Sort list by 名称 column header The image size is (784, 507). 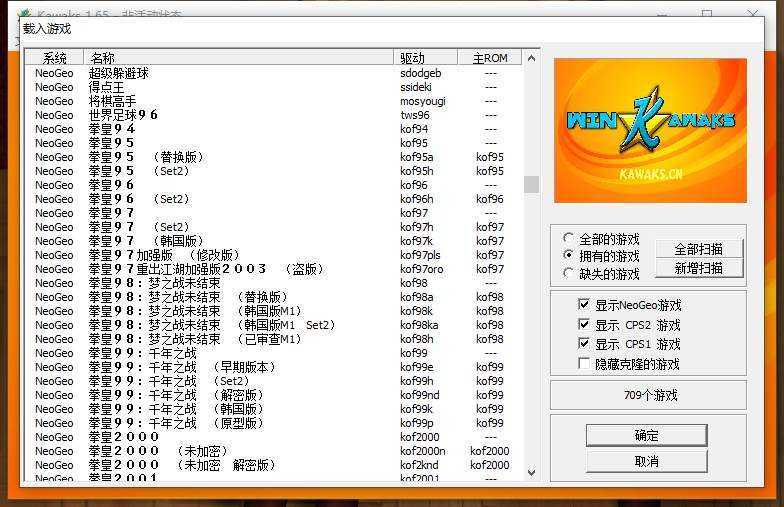coord(238,58)
